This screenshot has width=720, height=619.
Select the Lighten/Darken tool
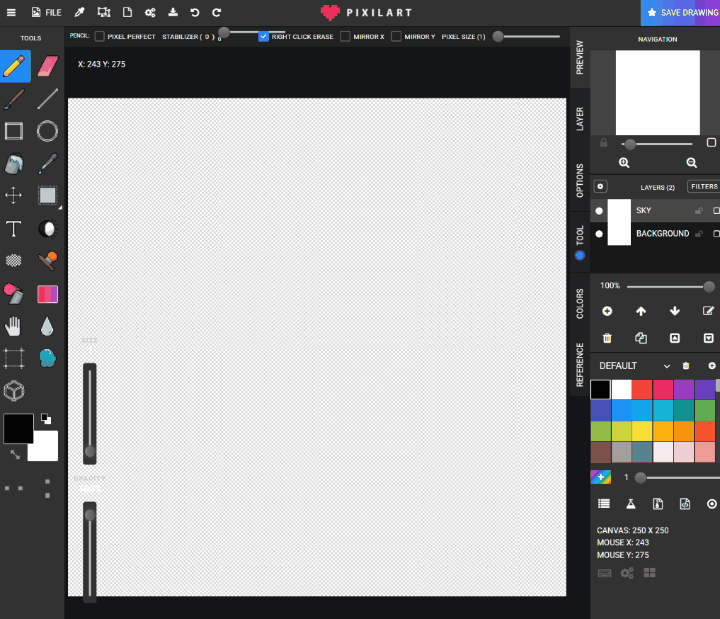coord(47,228)
